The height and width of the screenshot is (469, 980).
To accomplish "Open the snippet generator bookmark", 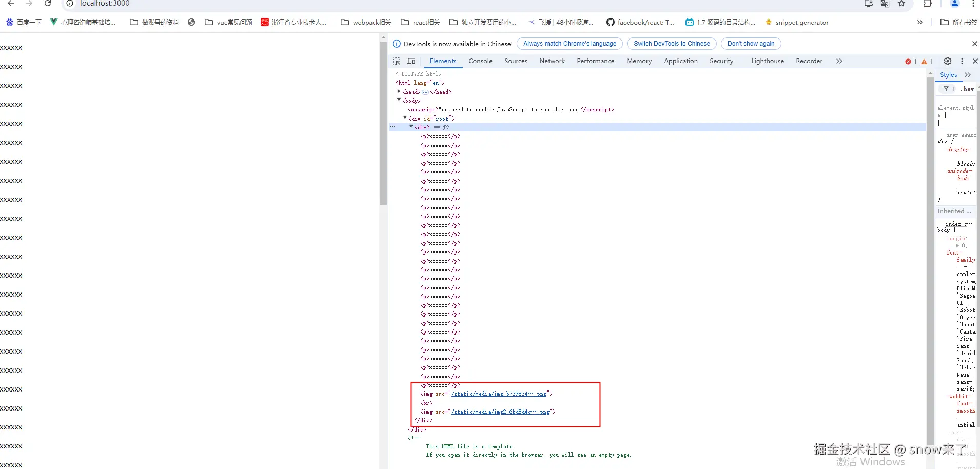I will coord(797,23).
